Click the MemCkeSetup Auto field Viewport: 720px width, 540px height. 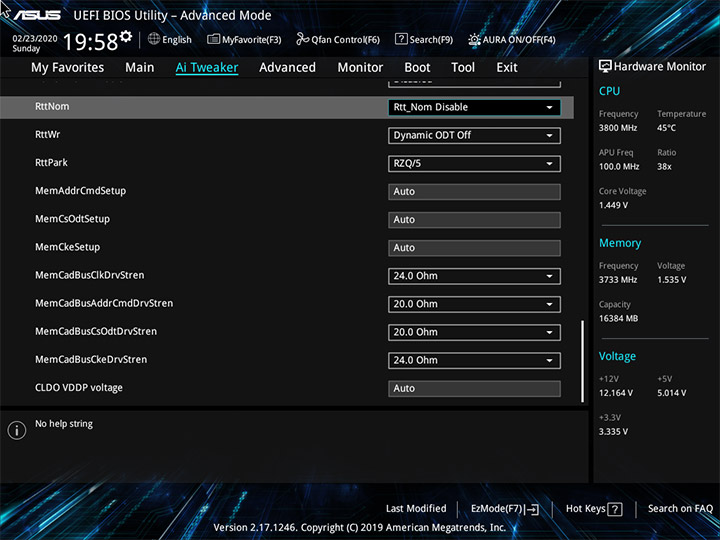tap(474, 248)
